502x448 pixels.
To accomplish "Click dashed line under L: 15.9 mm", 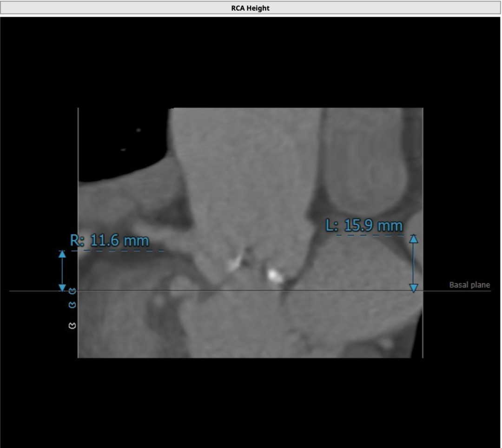I will (x=372, y=235).
